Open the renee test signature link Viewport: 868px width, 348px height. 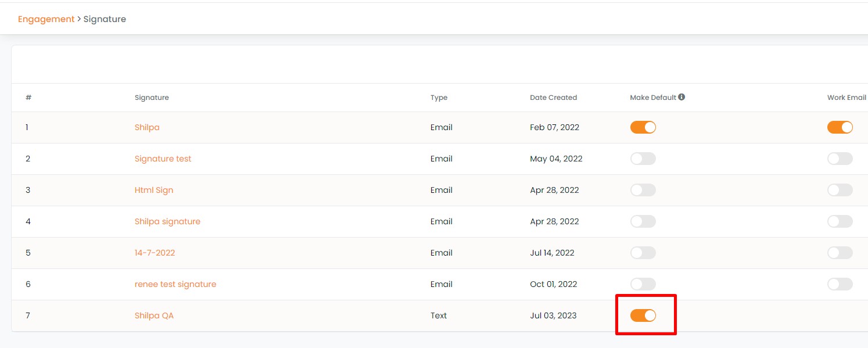(x=175, y=284)
